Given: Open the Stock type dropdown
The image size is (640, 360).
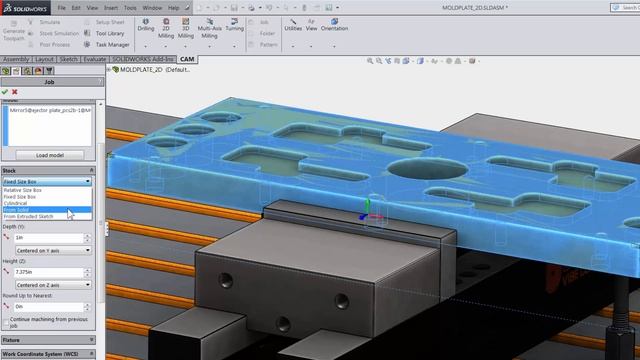Looking at the screenshot, I should coord(47,181).
